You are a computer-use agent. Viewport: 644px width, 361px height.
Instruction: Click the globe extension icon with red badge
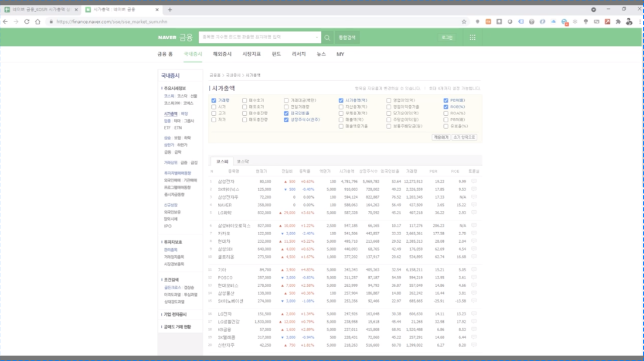tap(564, 22)
